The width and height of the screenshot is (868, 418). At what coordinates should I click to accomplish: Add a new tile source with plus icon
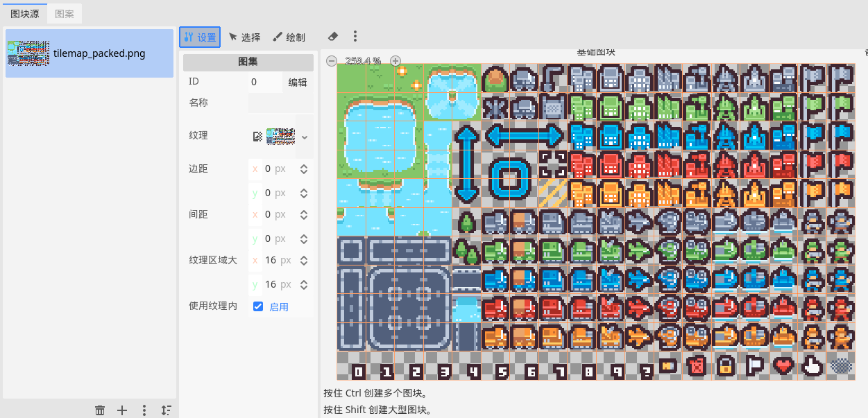click(x=122, y=410)
